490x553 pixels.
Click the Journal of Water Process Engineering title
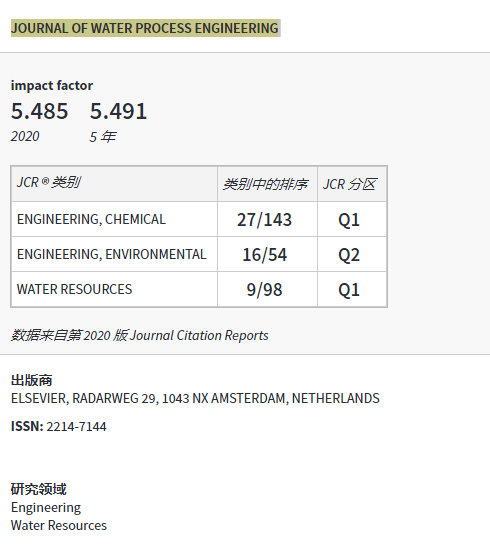(145, 28)
